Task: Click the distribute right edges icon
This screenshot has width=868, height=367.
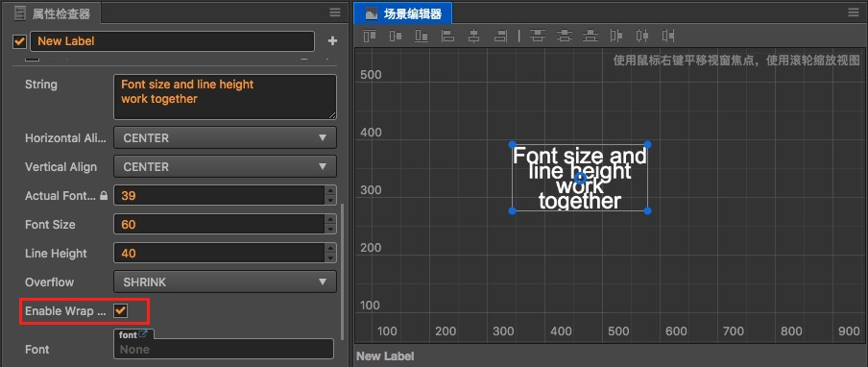Action: click(x=668, y=36)
